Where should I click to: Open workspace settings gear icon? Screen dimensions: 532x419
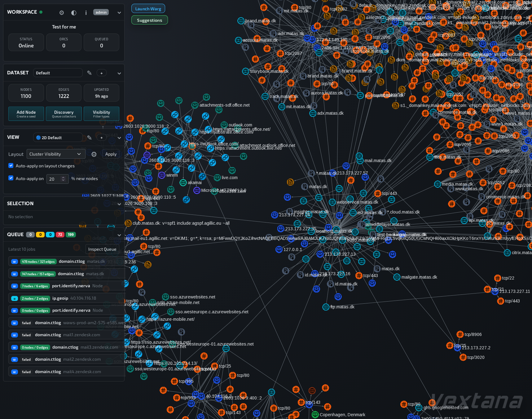coord(62,13)
